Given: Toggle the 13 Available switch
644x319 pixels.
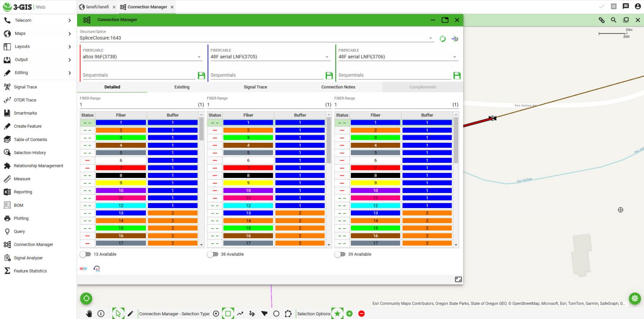Looking at the screenshot, I should click(x=86, y=254).
